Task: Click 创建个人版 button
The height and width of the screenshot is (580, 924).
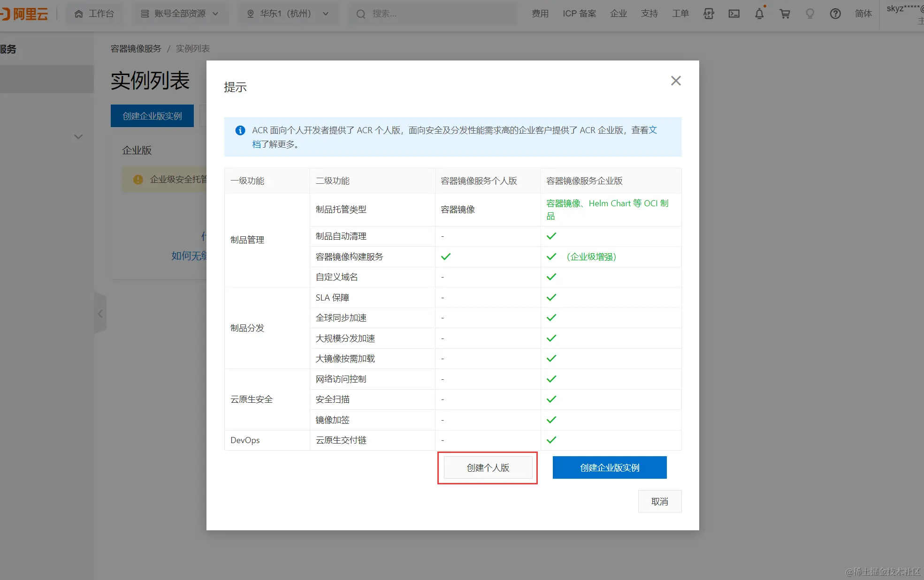Action: coord(488,467)
